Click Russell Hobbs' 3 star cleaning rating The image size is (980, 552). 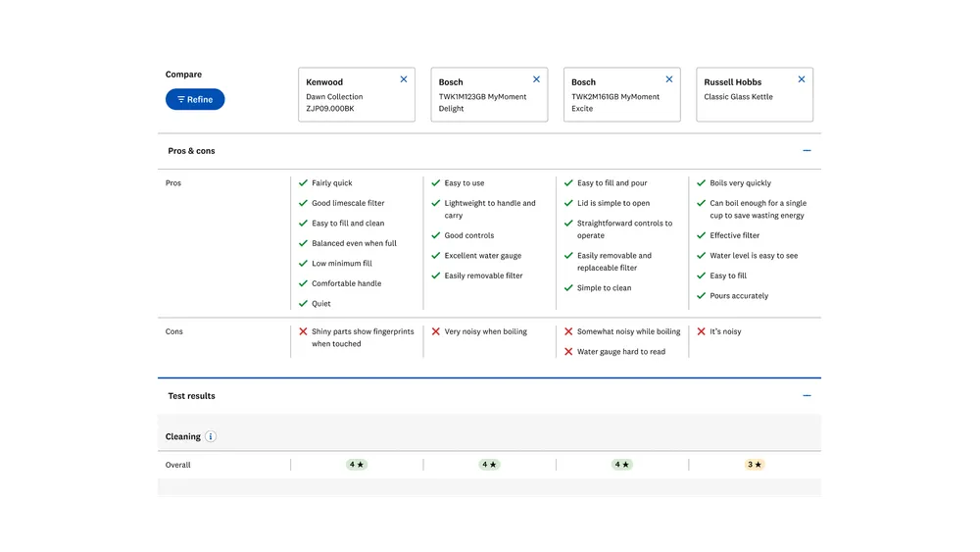(x=755, y=465)
